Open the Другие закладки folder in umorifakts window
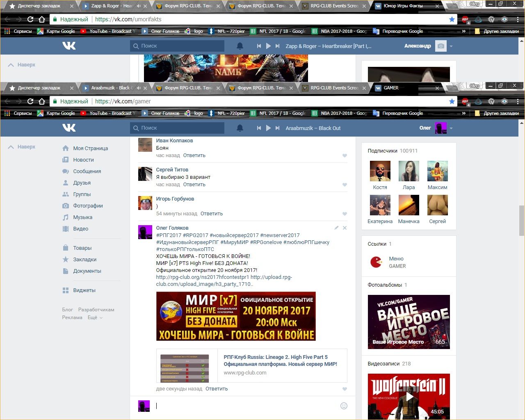The image size is (525, 420). click(x=497, y=31)
